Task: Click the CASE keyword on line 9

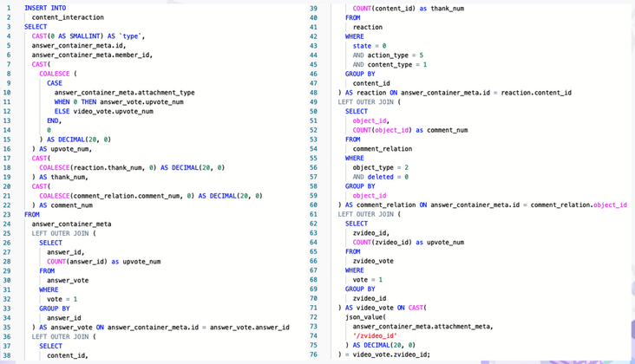Action: tap(55, 83)
